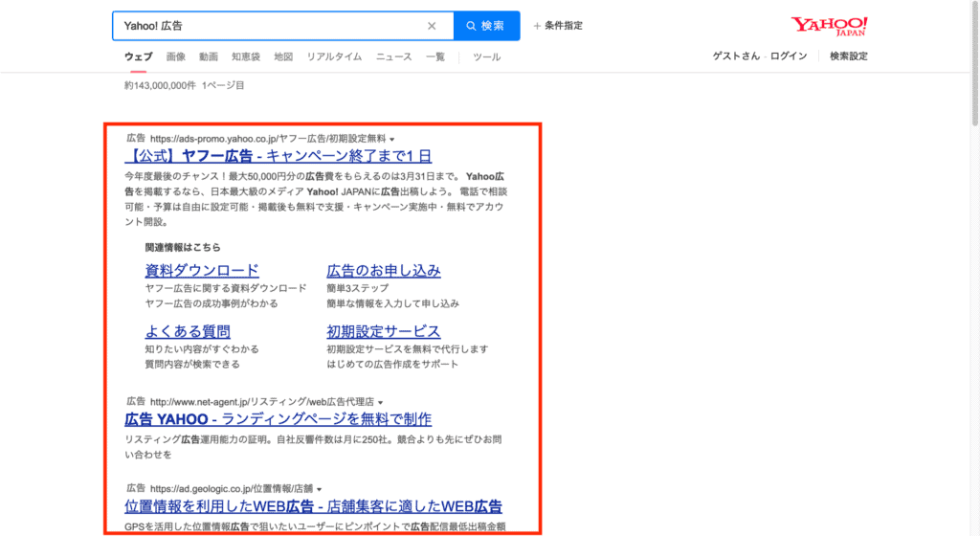Screen dimensions: 980x536
Task: Click ヤフー広告の成功事例がわかる text
Action: [212, 303]
